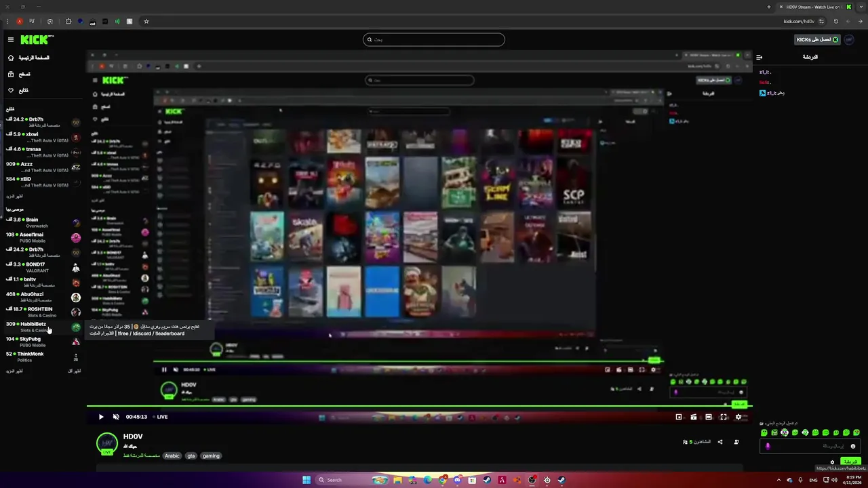
Task: Open the clip creation icon in player
Action: [x=694, y=417]
